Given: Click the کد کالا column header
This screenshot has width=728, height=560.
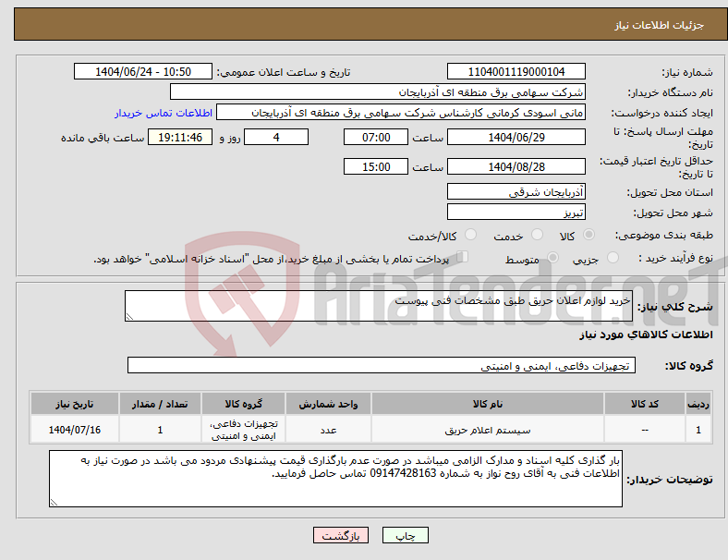Looking at the screenshot, I should [645, 404].
